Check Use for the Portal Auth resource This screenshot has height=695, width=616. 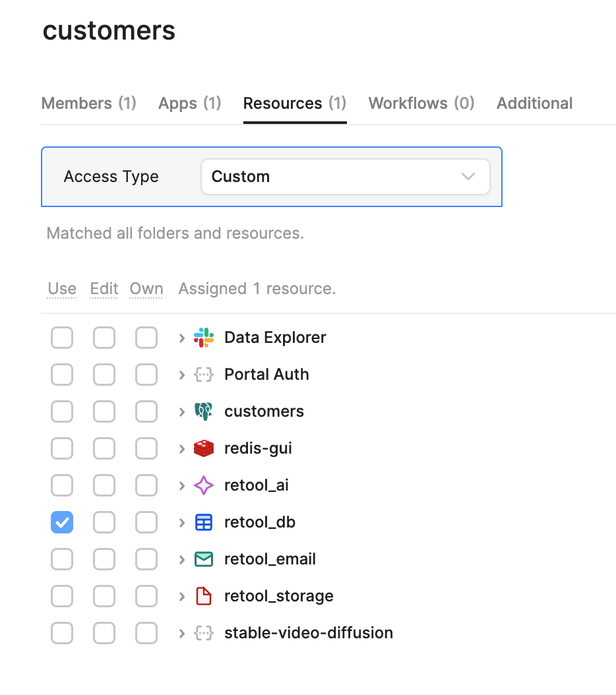[x=62, y=375]
